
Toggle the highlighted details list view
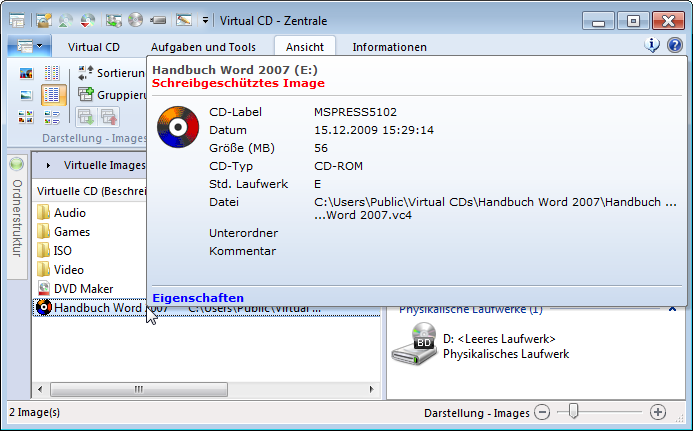point(53,95)
